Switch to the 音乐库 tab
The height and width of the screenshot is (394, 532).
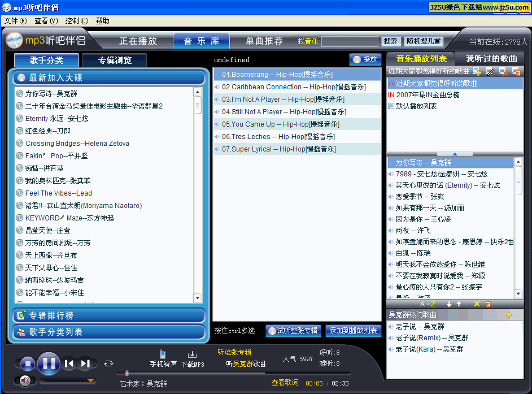[x=202, y=41]
